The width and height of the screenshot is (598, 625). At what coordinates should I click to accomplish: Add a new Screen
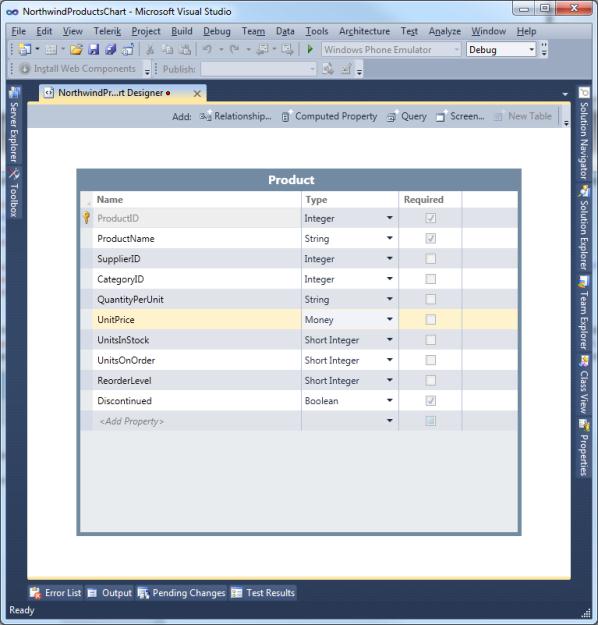coord(460,116)
